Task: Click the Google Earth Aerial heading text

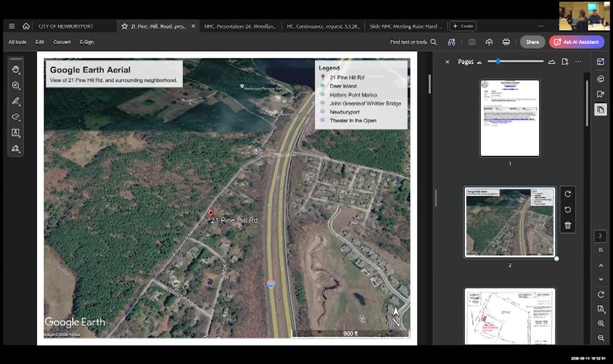Action: (90, 70)
